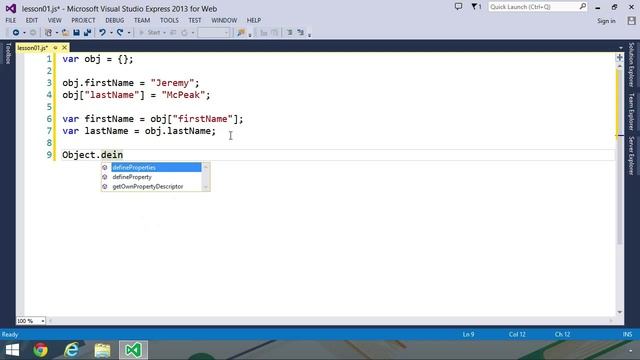Click the editor horizontal scrollbar track
The height and width of the screenshot is (360, 640).
click(331, 321)
